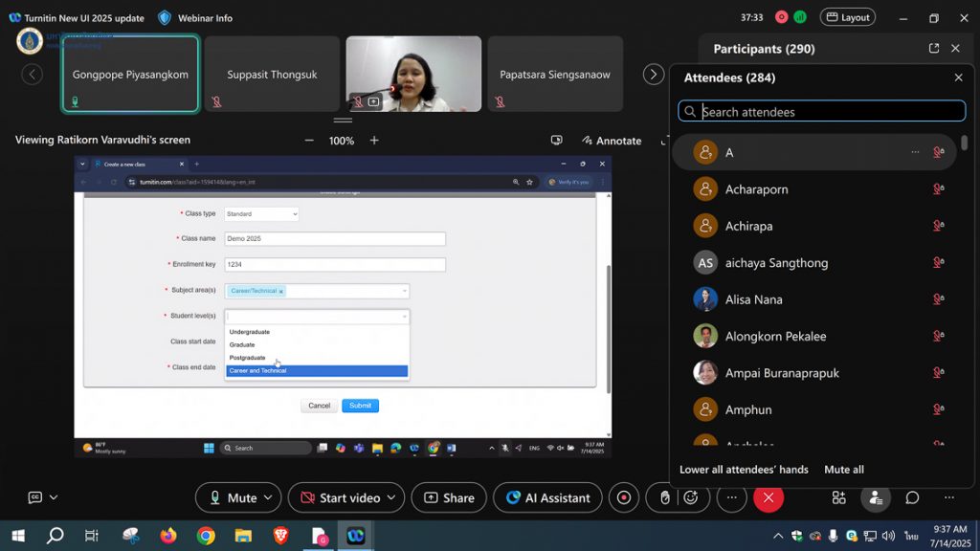980x551 pixels.
Task: Open Brave browser from taskbar
Action: click(x=280, y=536)
